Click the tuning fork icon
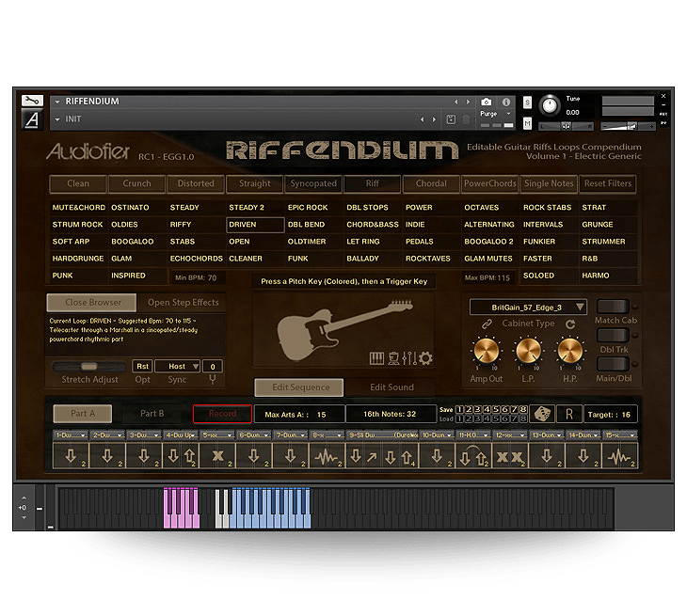Image resolution: width=687 pixels, height=616 pixels. pos(213,379)
